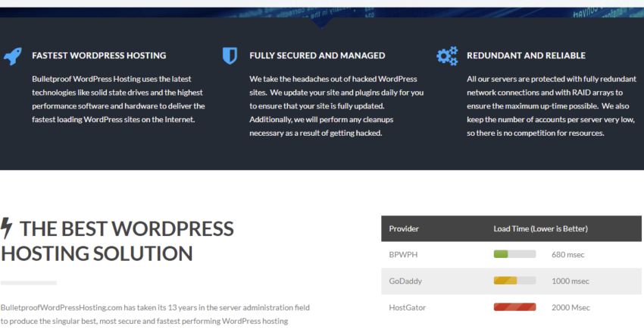This screenshot has width=644, height=330.
Task: Click the lightning bolt icon by the heading
Action: tap(6, 228)
